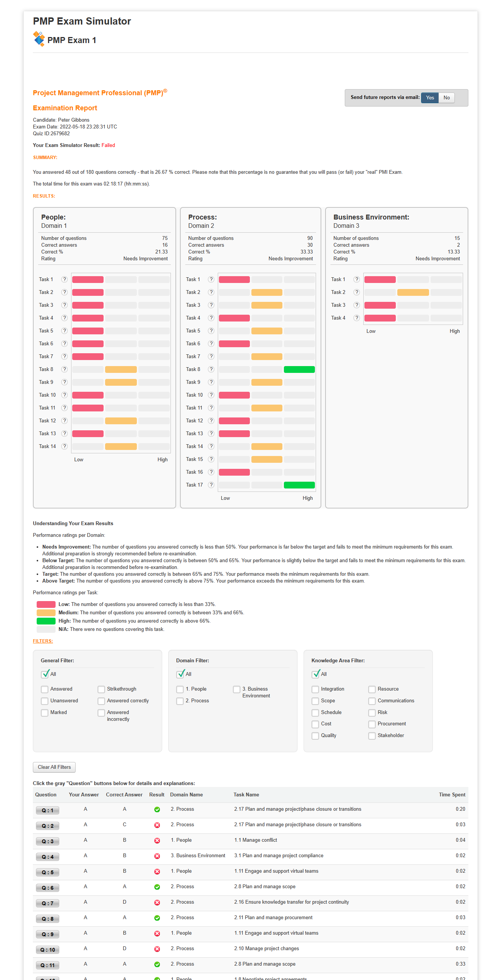Viewport: 499px width, 980px height.
Task: Open help icon for Business Environment Task 1
Action: pos(356,279)
